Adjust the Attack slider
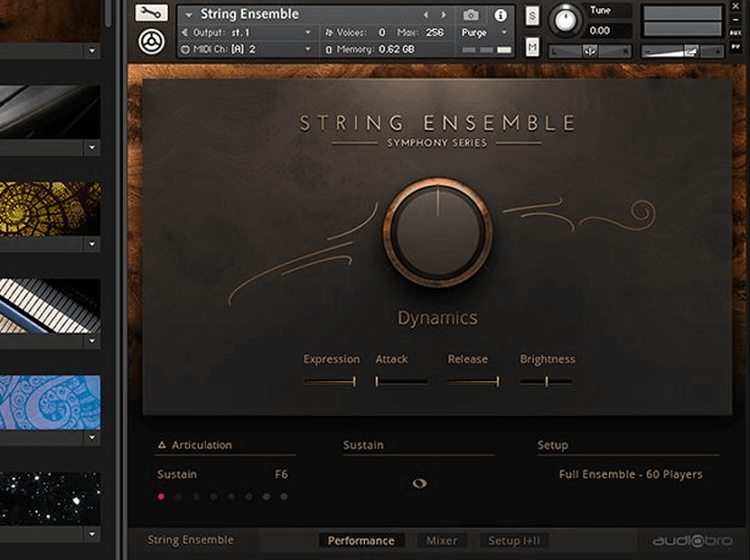This screenshot has width=750, height=560. click(x=401, y=382)
